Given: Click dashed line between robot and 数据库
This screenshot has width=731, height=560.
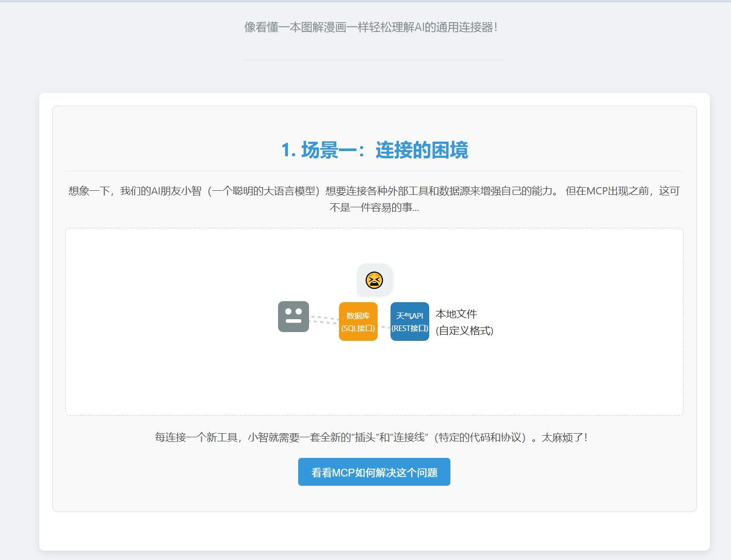Looking at the screenshot, I should click(323, 320).
